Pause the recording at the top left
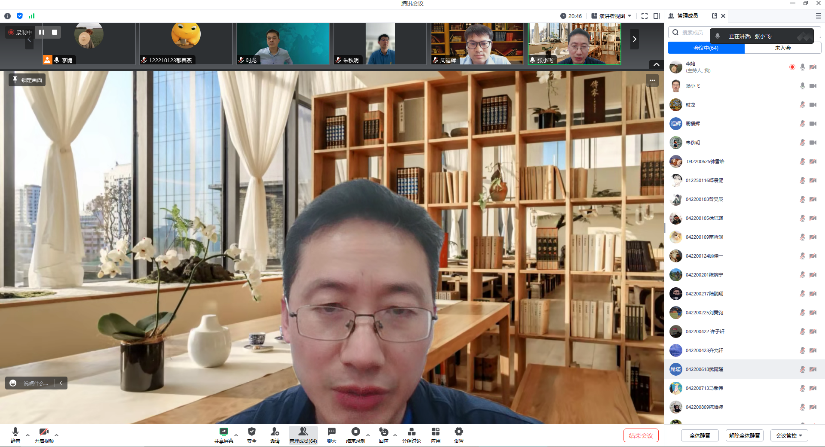This screenshot has width=825, height=447. click(43, 32)
